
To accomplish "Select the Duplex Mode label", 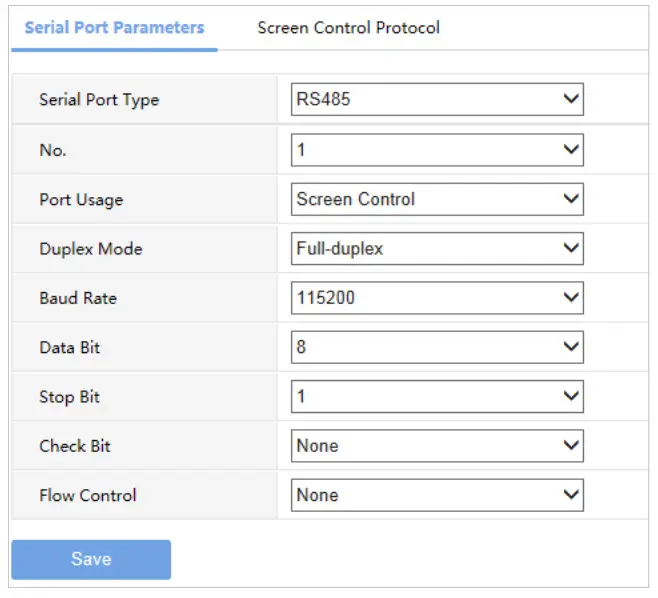I will point(91,249).
